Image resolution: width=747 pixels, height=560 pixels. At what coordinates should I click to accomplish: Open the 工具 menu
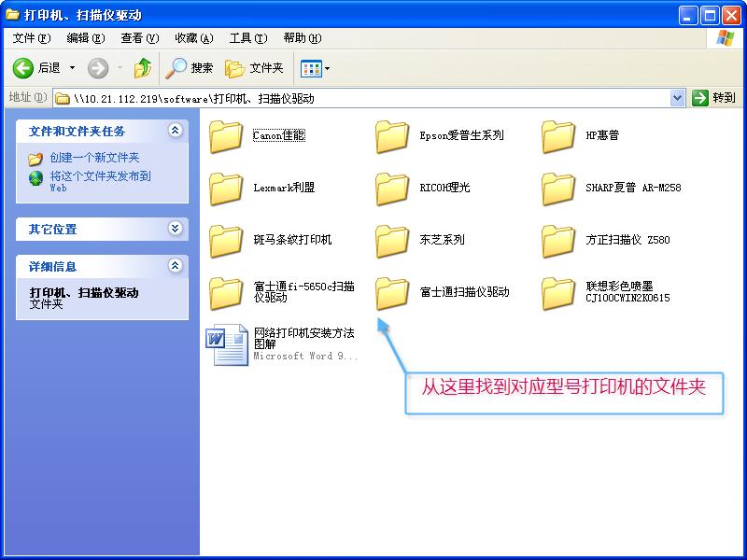[x=245, y=38]
